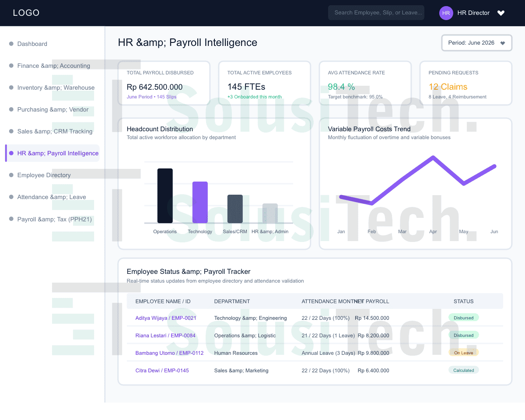
Task: Click the Feb label on trend chart
Action: pos(372,231)
